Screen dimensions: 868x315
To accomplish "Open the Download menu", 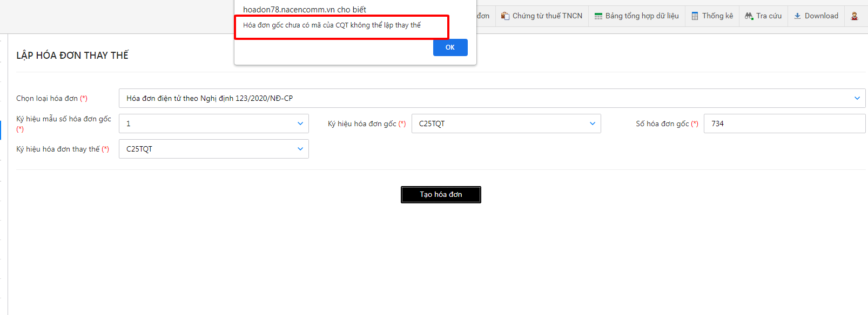I will [816, 16].
